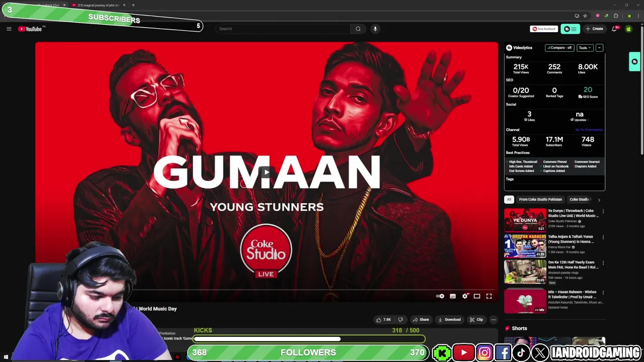
Task: Toggle the autoplay switch in player
Action: pyautogui.click(x=440, y=296)
